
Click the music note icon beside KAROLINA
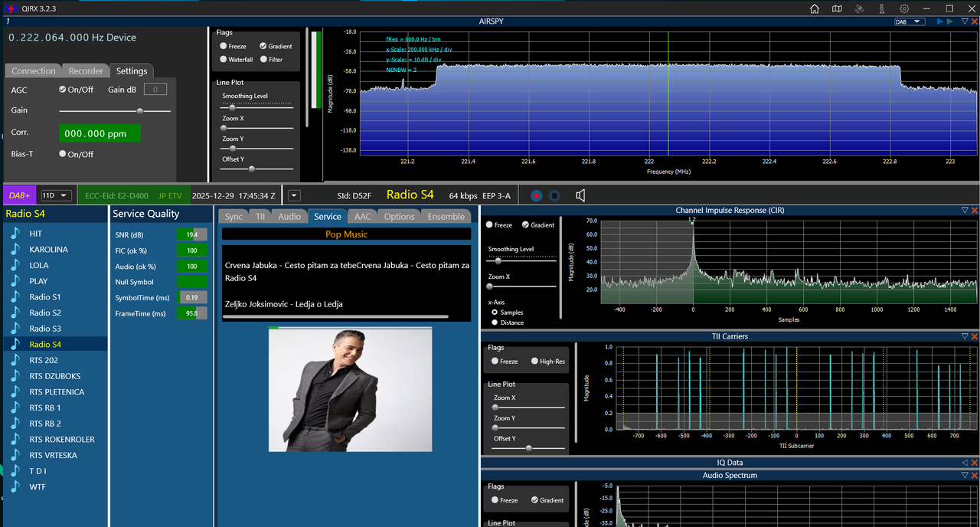(15, 249)
